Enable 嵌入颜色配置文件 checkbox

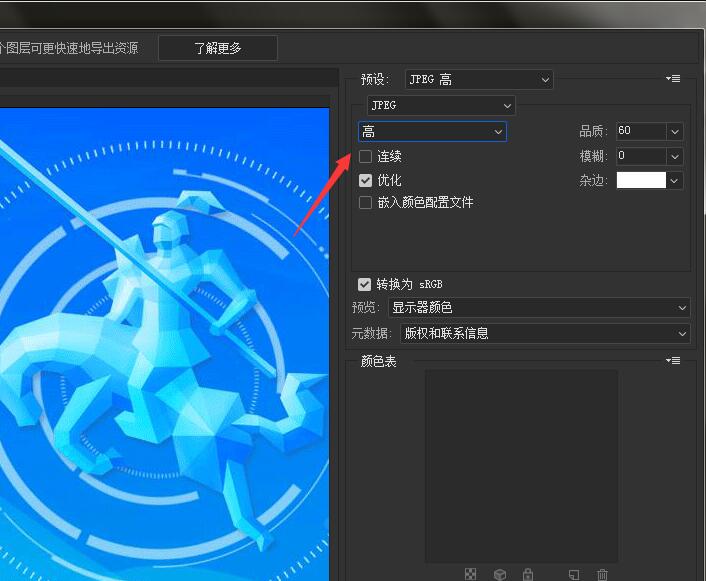click(x=366, y=203)
